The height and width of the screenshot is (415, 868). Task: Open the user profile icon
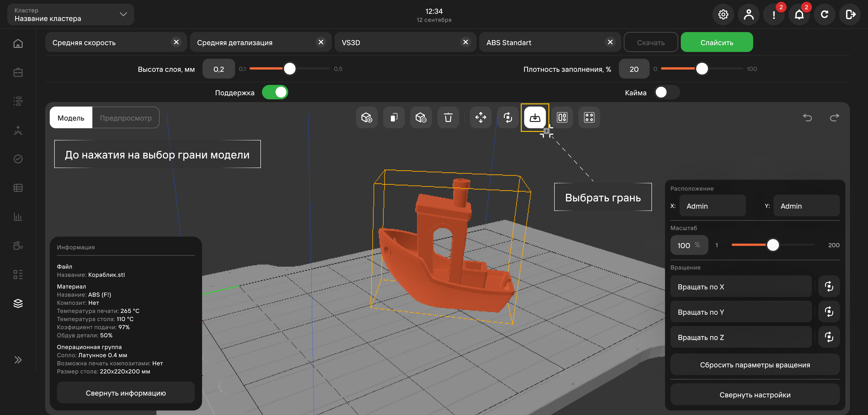pyautogui.click(x=748, y=14)
